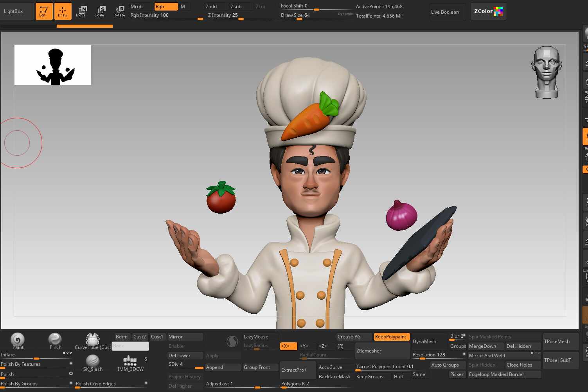Select the IMM_3DCW brush icon
The image size is (588, 392).
pos(130,361)
